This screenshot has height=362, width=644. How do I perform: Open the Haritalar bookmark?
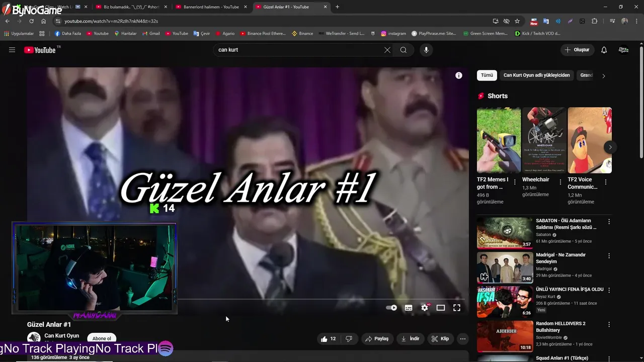click(125, 34)
